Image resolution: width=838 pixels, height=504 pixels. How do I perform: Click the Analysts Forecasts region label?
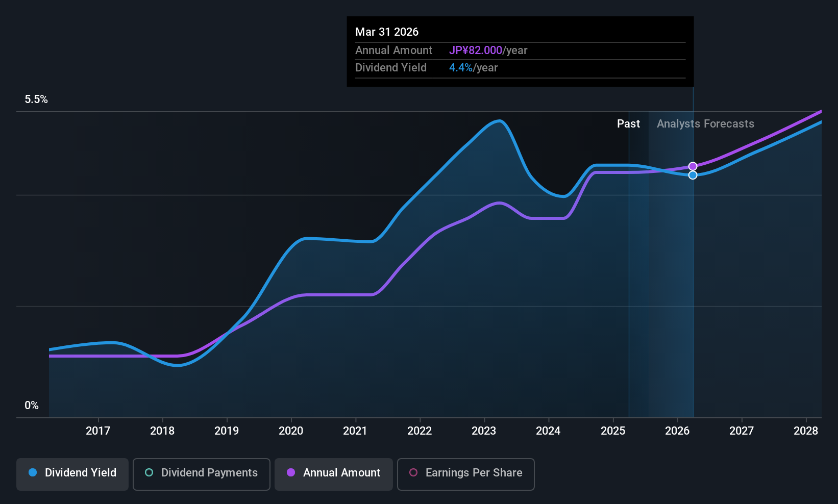705,124
